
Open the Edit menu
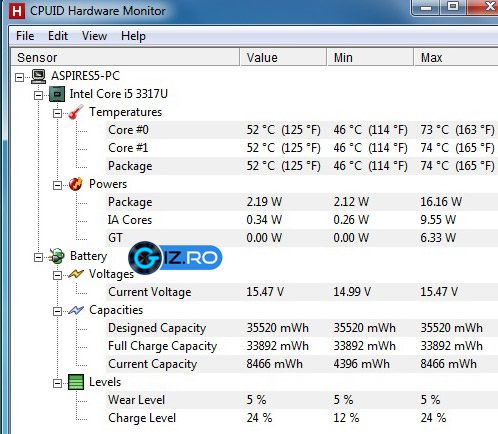(x=58, y=36)
